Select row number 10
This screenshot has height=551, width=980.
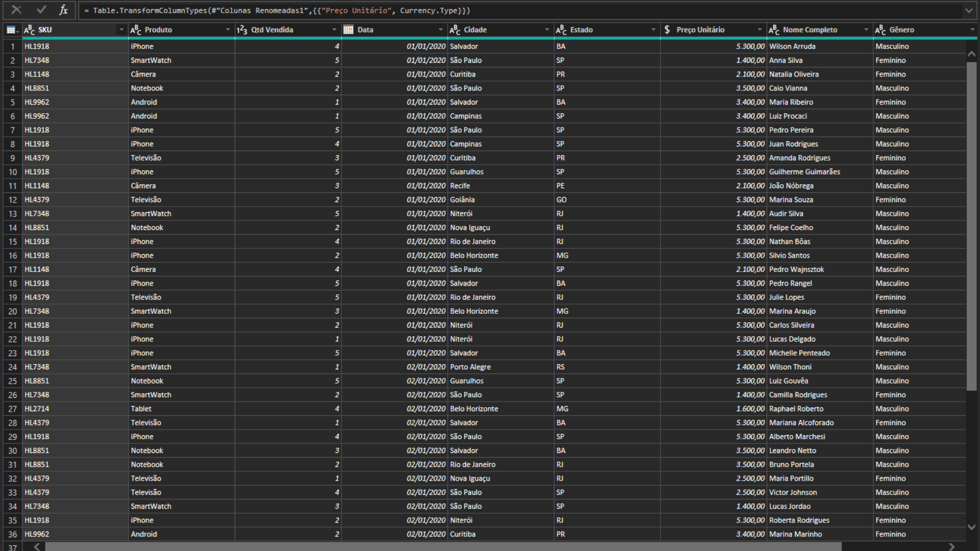tap(13, 172)
